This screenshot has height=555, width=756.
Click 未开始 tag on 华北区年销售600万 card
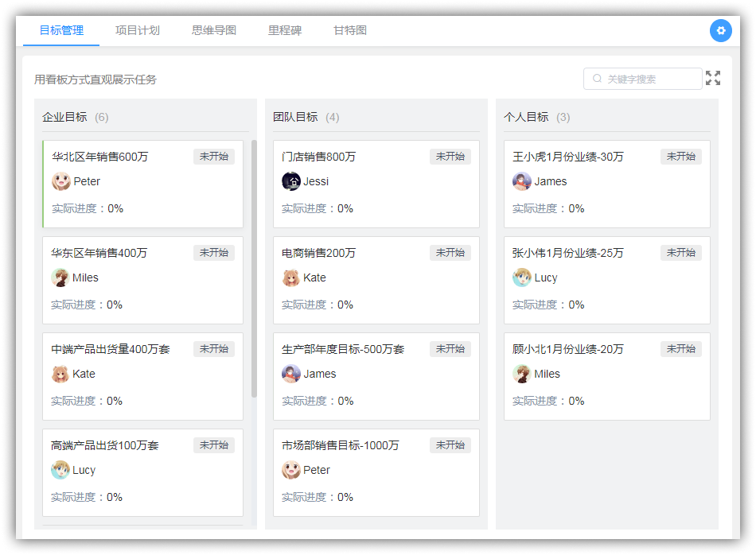tap(214, 157)
